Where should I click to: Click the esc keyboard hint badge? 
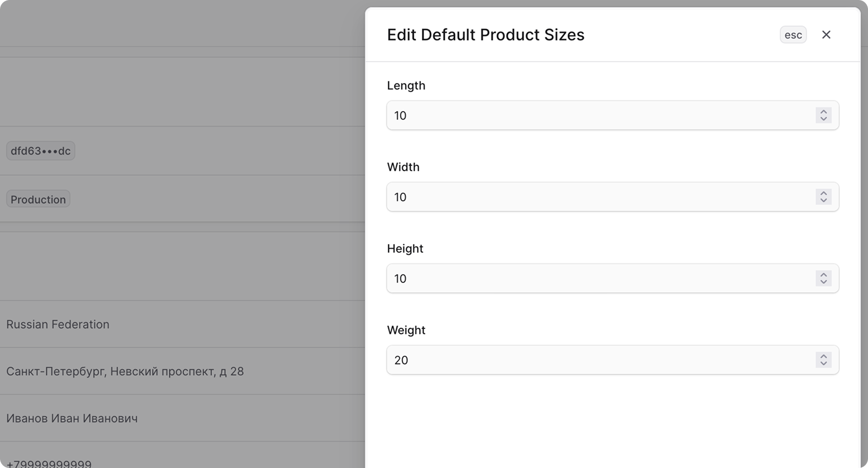coord(793,34)
